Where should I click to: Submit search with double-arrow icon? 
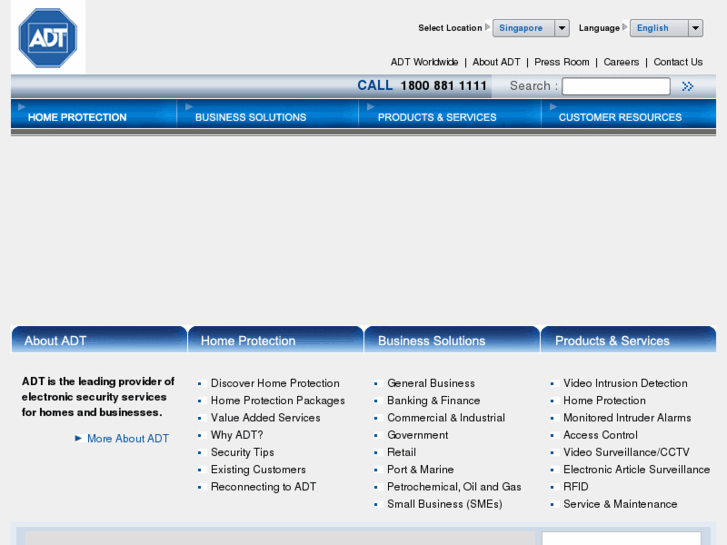(688, 86)
